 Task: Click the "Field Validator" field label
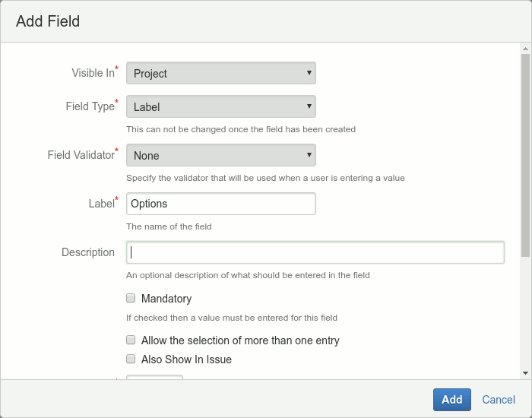click(81, 155)
